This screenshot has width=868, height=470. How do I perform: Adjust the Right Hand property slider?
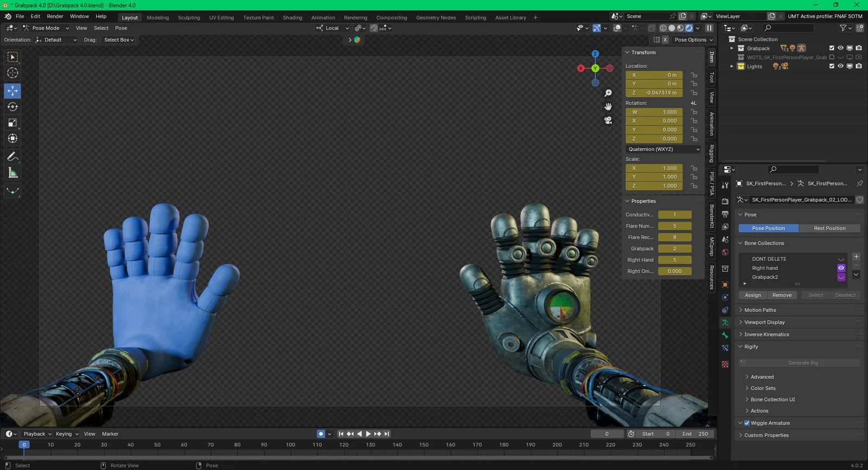[x=674, y=260]
